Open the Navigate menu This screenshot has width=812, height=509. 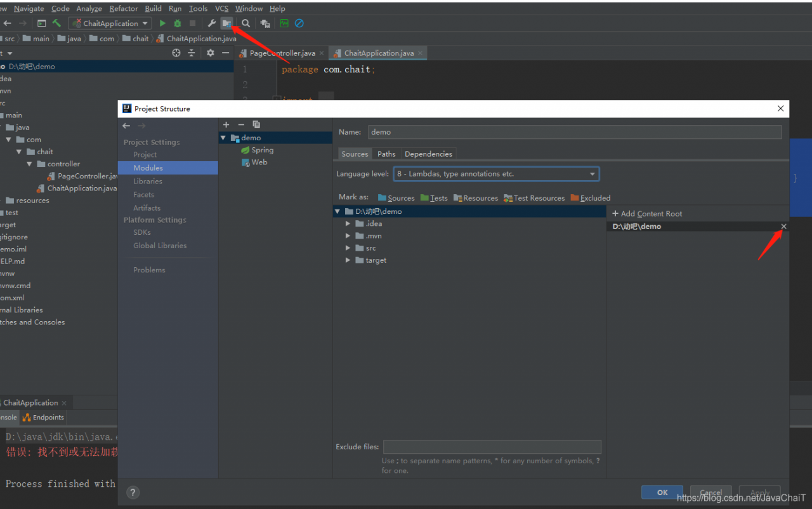[29, 8]
